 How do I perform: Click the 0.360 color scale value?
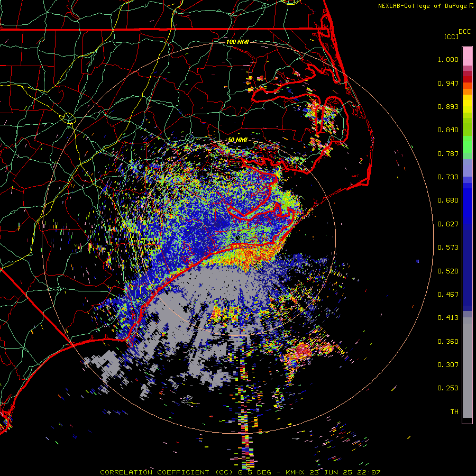(448, 342)
